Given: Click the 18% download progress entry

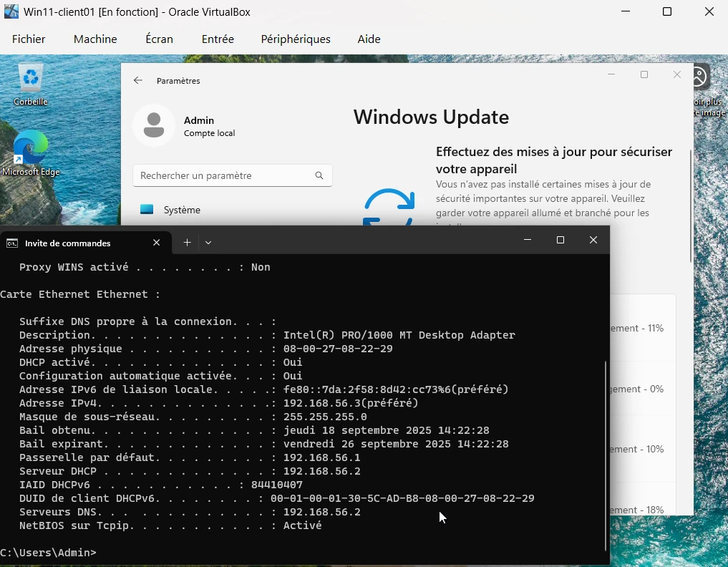Looking at the screenshot, I should (637, 510).
